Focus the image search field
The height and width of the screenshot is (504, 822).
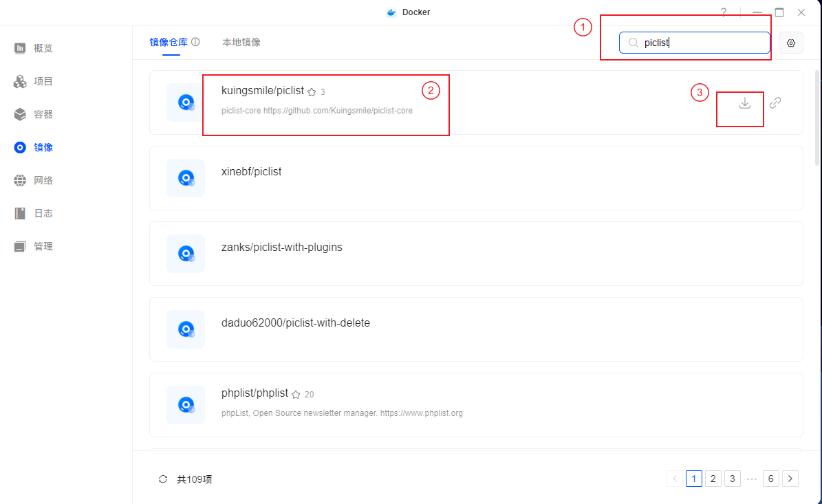[694, 43]
